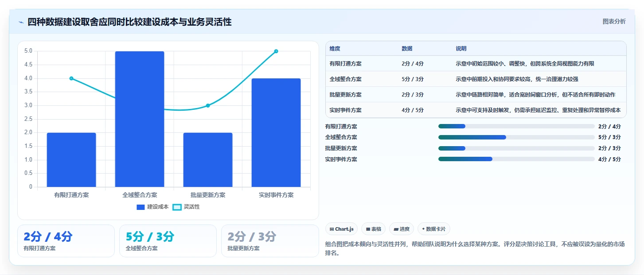
Task: Click the 实时事件方案 bar in chart
Action: (x=276, y=133)
